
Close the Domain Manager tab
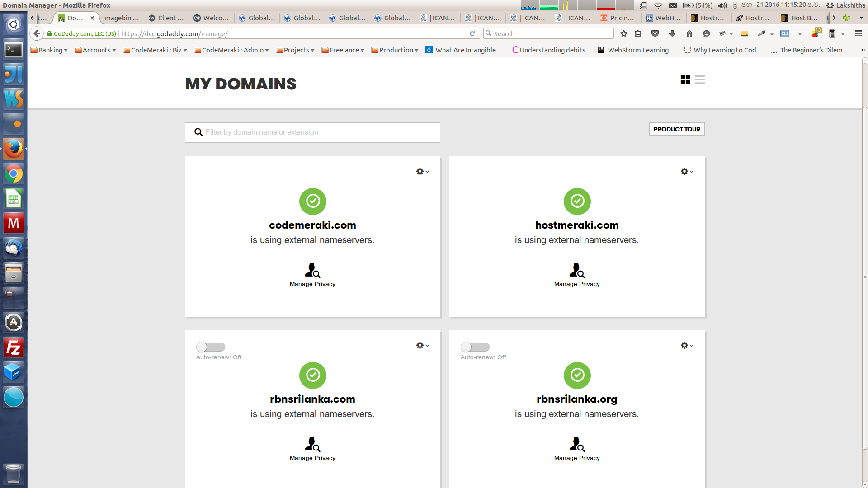coord(92,18)
